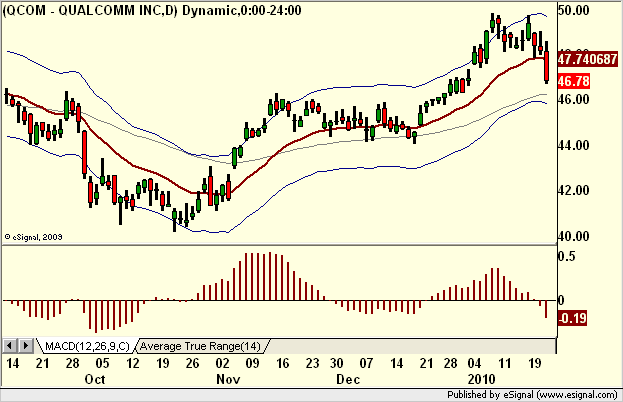
Task: Switch to the MACD(12,26,9,C) tab
Action: [87, 346]
